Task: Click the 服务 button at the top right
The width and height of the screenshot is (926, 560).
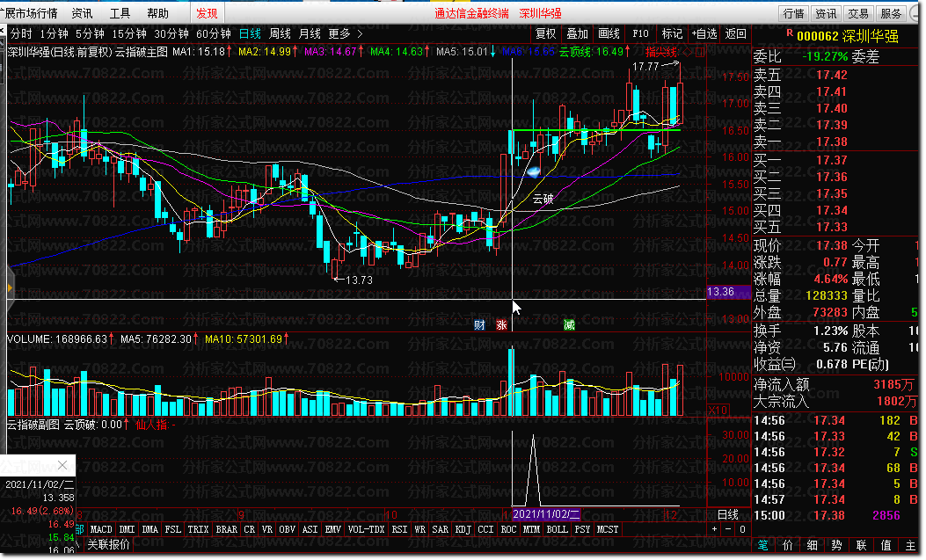Action: tap(891, 13)
